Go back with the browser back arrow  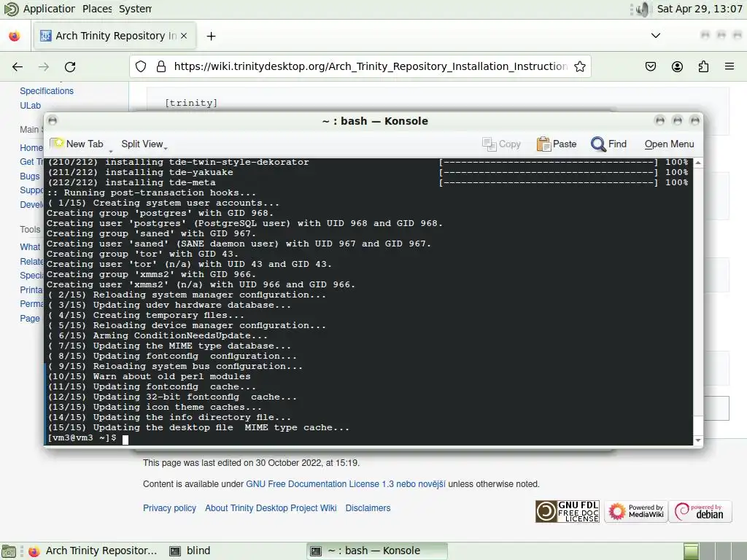click(x=18, y=66)
